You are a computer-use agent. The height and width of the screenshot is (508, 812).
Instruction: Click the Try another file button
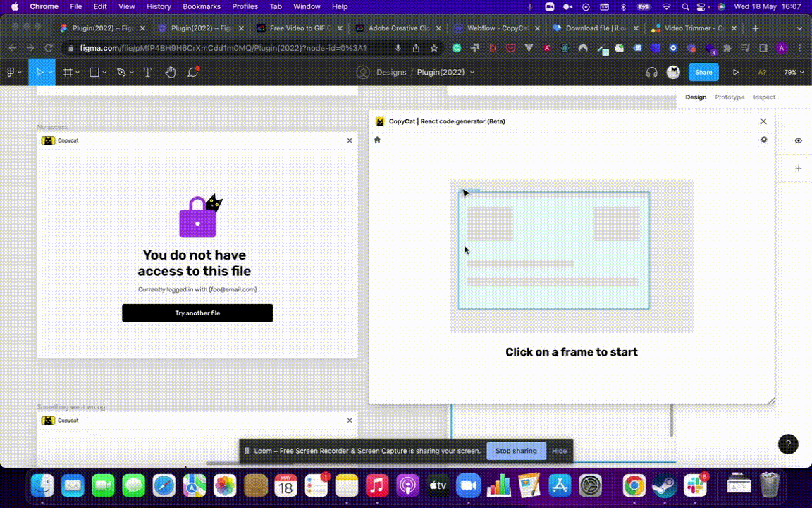coord(197,313)
